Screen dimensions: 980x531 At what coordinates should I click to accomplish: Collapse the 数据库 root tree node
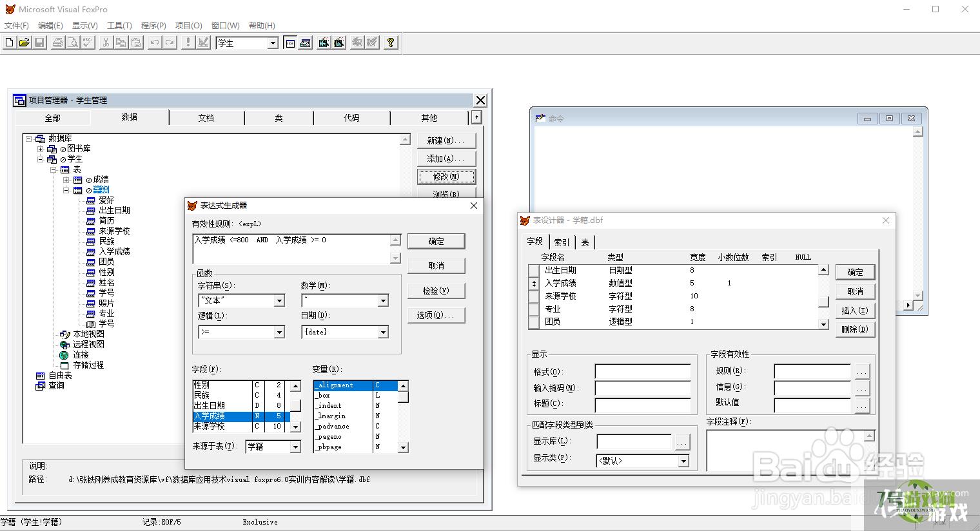pyautogui.click(x=29, y=139)
